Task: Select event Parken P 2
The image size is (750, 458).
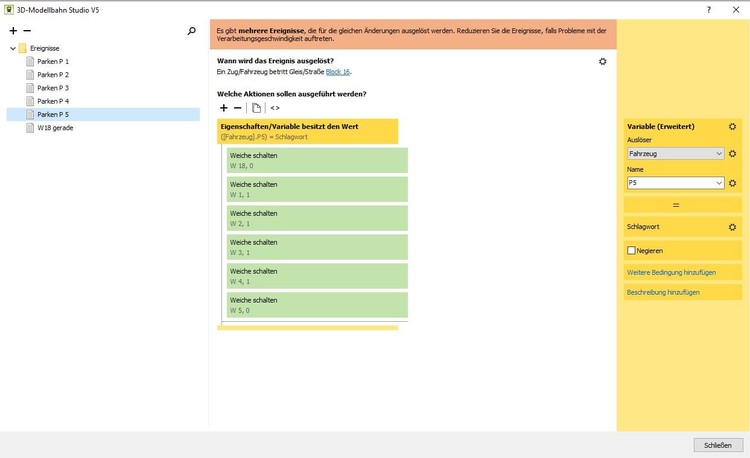Action: click(x=53, y=75)
